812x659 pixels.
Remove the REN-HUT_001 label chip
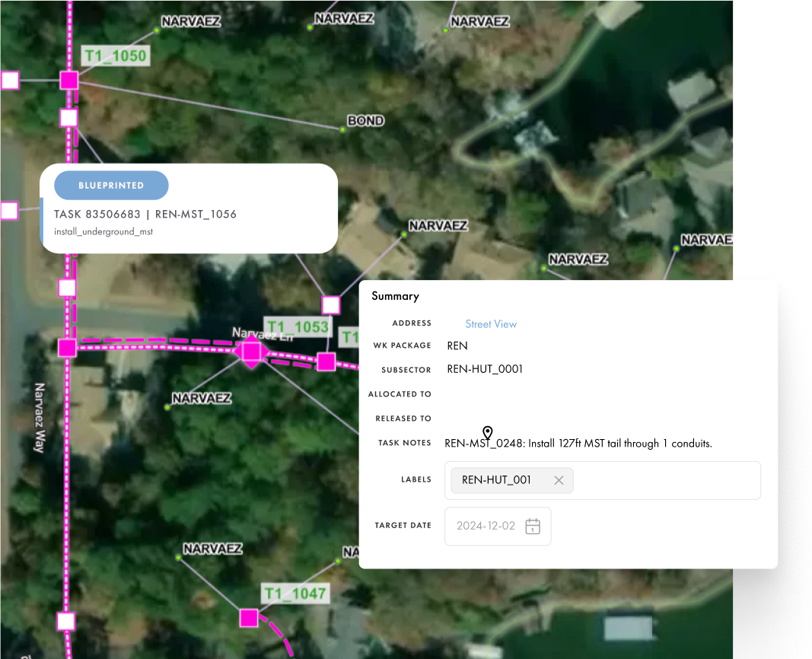(x=559, y=480)
